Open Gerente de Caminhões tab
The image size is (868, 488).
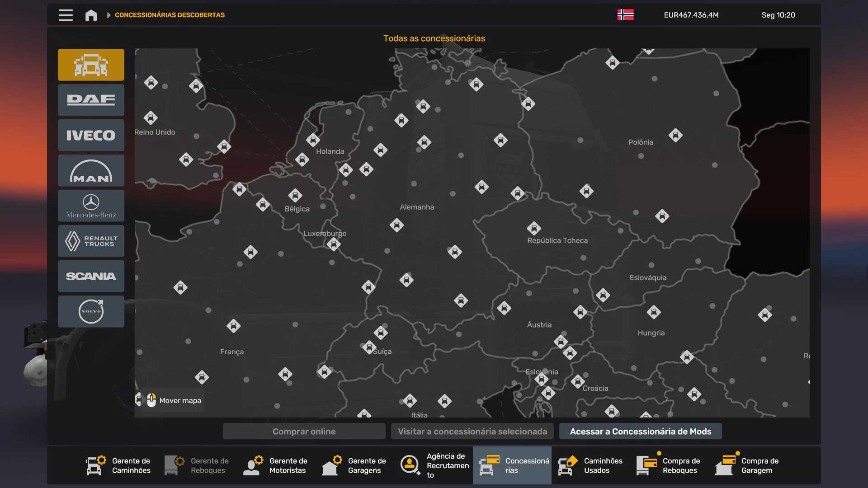(118, 465)
